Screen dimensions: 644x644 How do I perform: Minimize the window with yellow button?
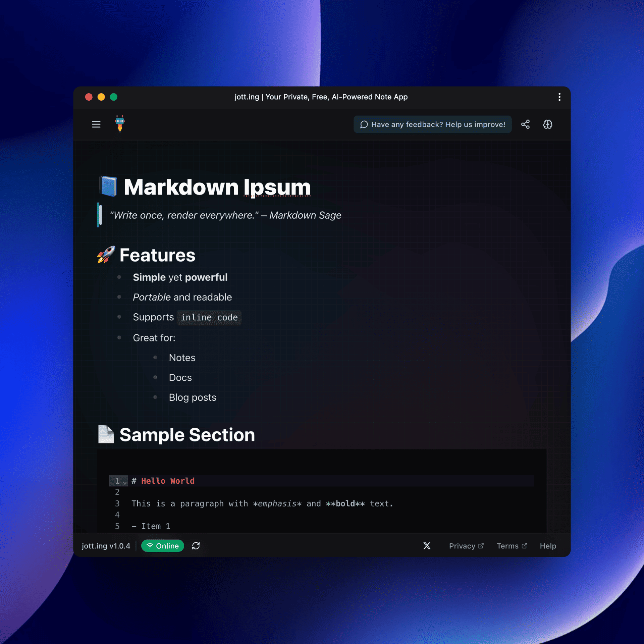pos(101,97)
